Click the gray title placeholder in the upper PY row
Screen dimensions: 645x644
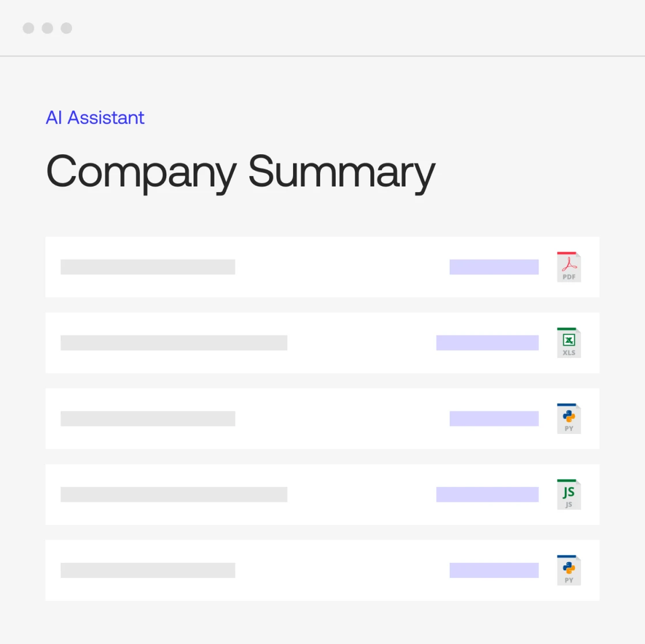coord(147,419)
